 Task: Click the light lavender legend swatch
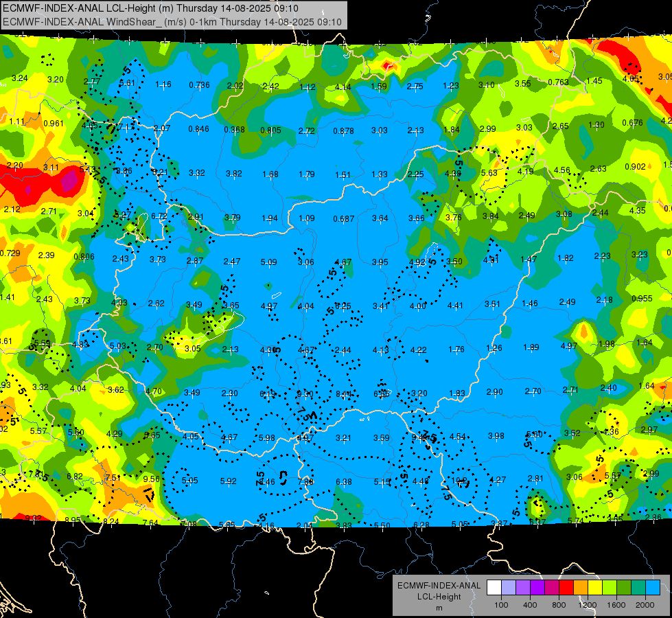[509, 588]
